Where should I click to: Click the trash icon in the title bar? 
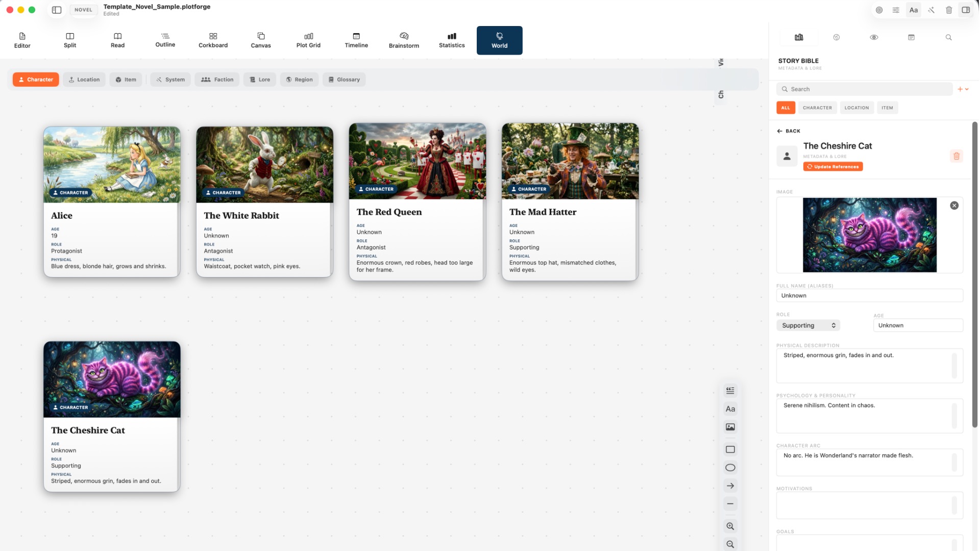pos(949,10)
